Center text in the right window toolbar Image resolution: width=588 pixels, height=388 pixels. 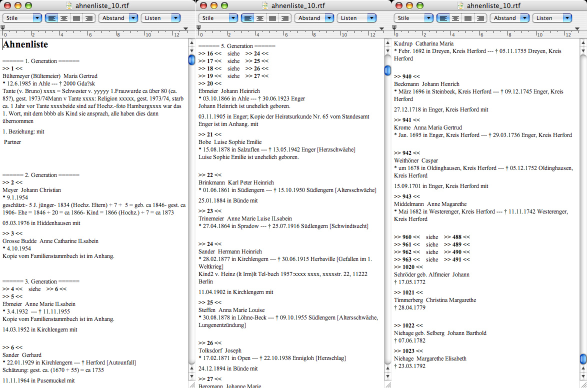point(455,18)
